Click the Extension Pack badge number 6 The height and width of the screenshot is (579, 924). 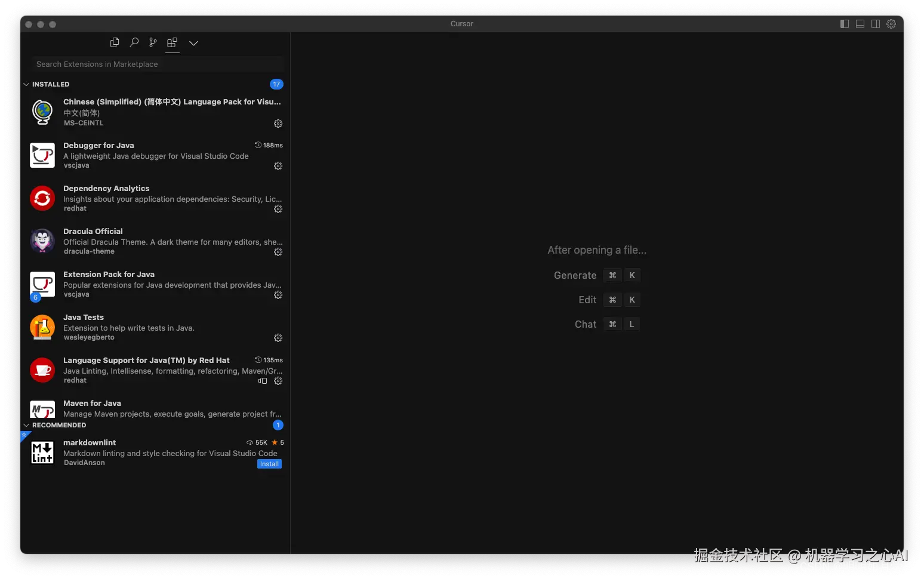pos(35,297)
